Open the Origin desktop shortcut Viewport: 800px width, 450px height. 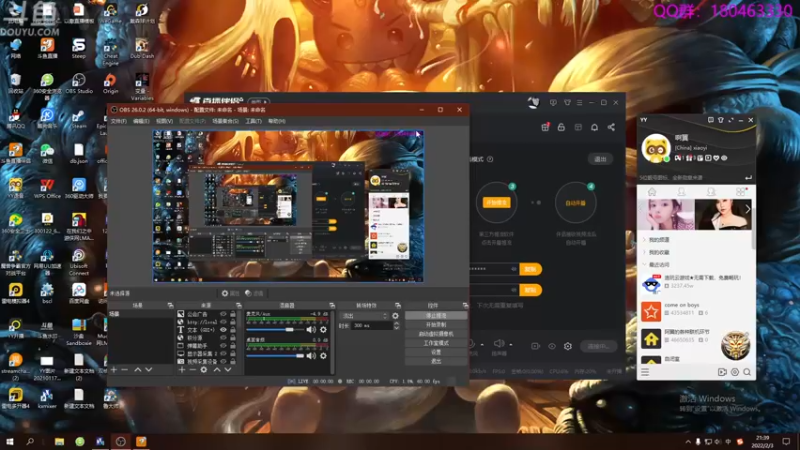click(110, 84)
